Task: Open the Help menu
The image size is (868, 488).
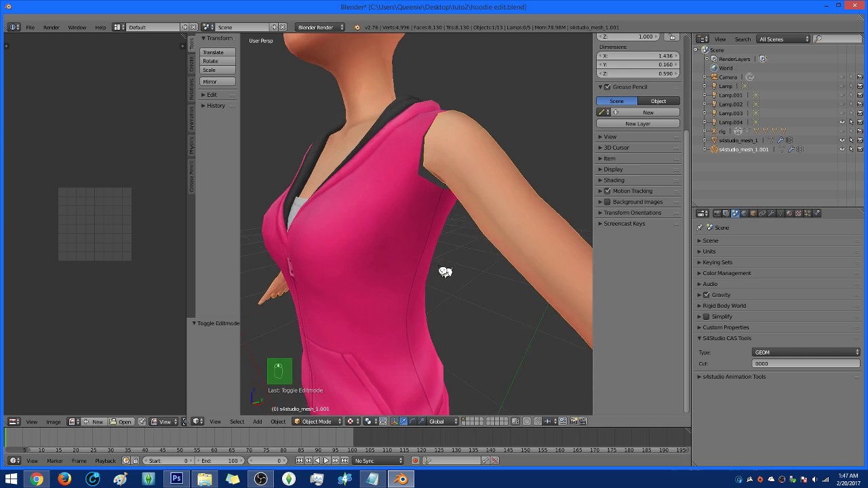Action: coord(100,27)
